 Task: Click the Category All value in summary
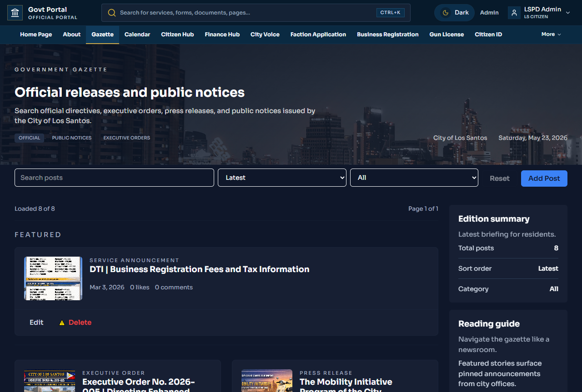coord(554,289)
